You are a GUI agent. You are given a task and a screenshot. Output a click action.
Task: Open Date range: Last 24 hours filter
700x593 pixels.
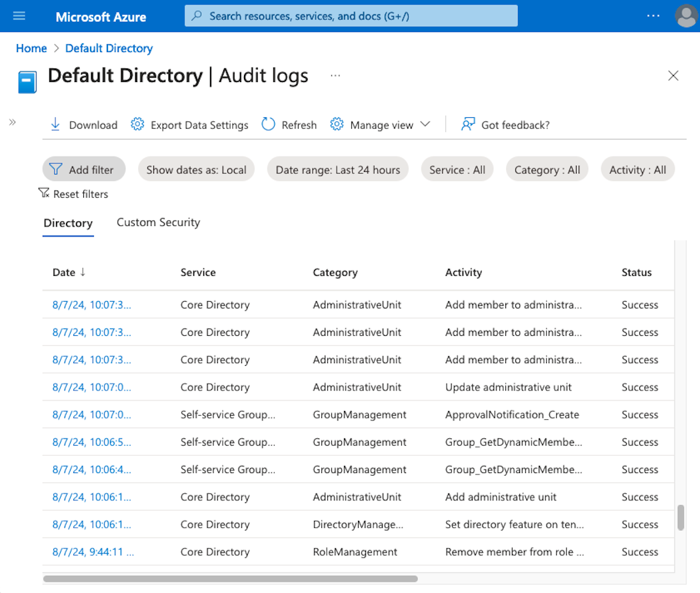coord(338,169)
